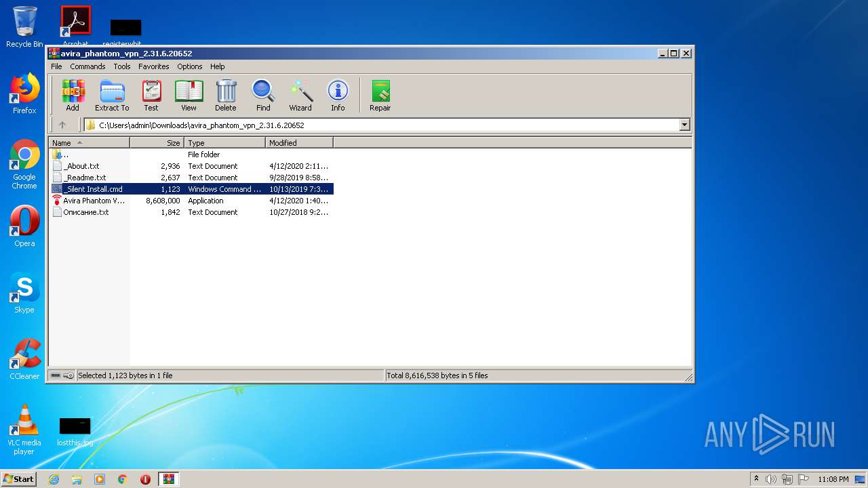Open Windows Media Player from the taskbar

100,479
